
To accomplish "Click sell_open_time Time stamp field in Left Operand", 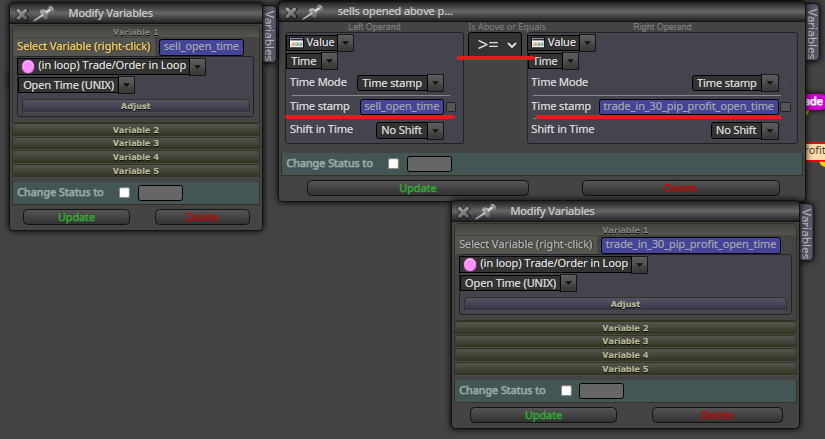I will pyautogui.click(x=402, y=107).
